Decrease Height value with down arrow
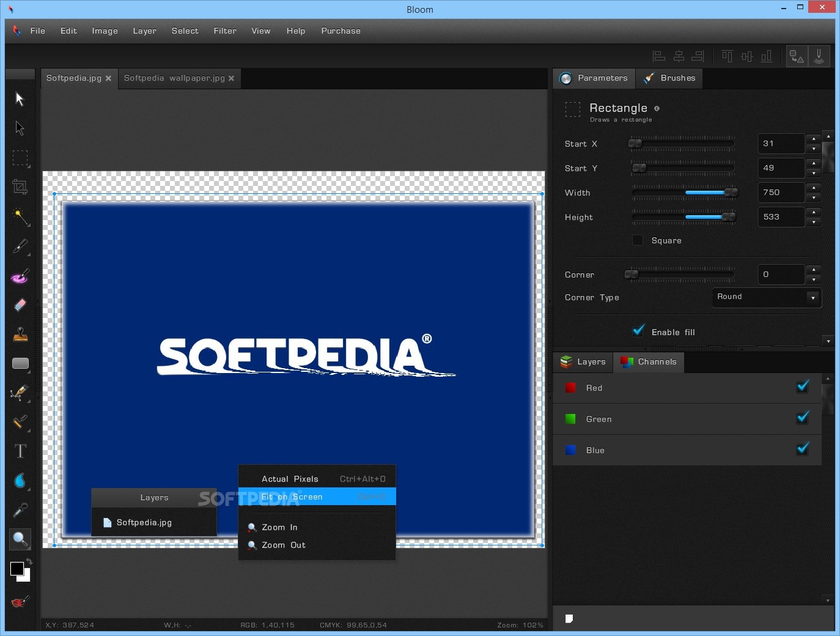This screenshot has height=636, width=840. pyautogui.click(x=813, y=222)
